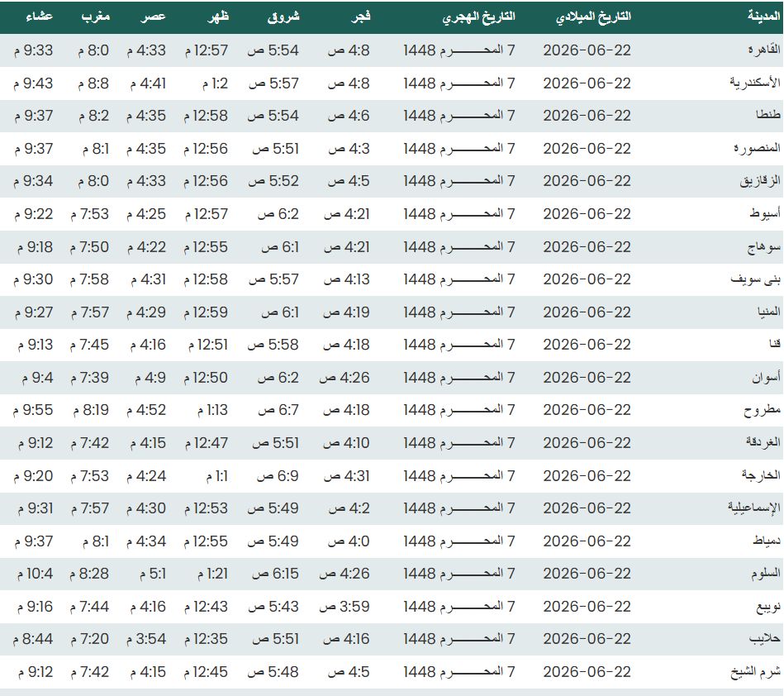Click طنطا Fajr time 4:6 ص
This screenshot has height=696, width=784.
pos(349,116)
